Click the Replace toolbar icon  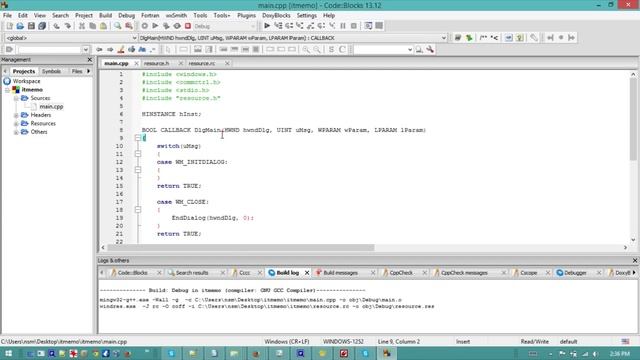[x=129, y=26]
